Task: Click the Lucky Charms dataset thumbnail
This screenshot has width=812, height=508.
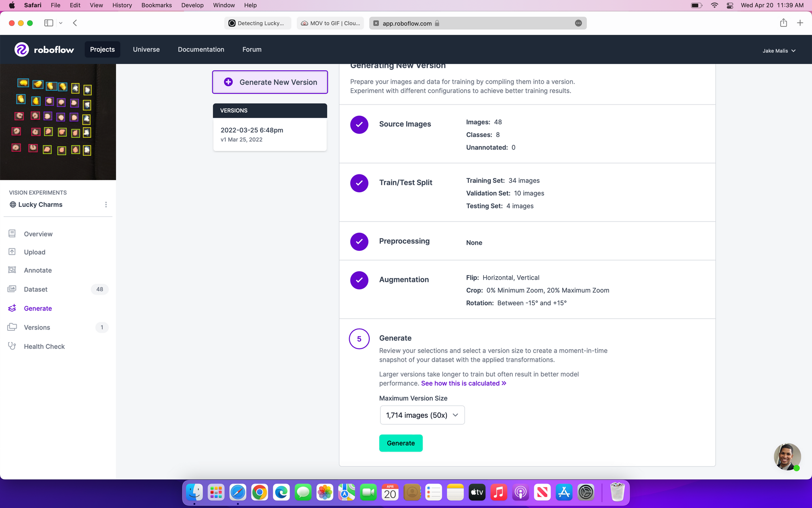Action: 58,122
